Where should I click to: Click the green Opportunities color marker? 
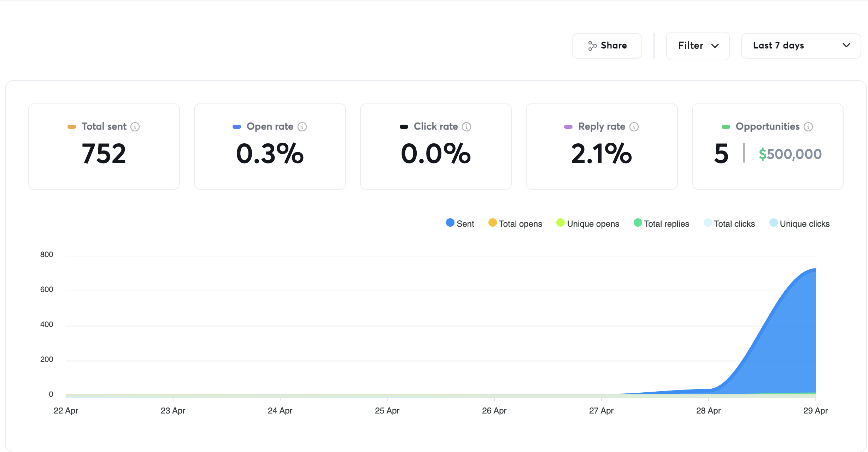click(726, 127)
